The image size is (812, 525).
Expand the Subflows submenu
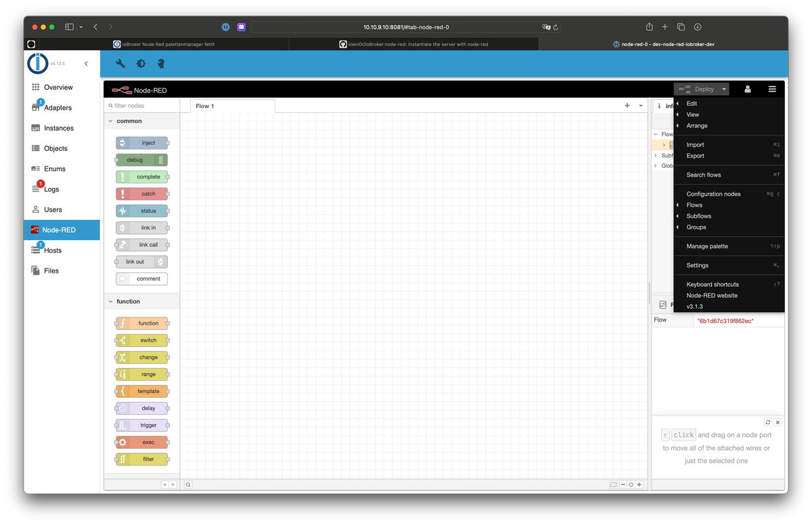pyautogui.click(x=729, y=216)
